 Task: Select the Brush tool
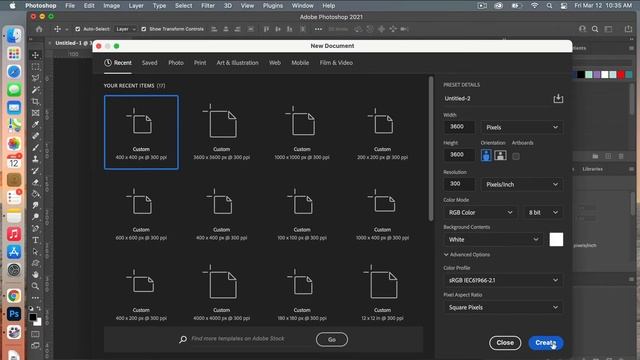pyautogui.click(x=36, y=147)
